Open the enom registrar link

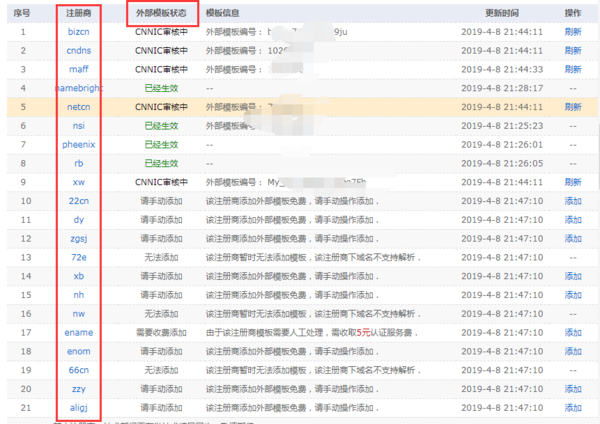(78, 351)
